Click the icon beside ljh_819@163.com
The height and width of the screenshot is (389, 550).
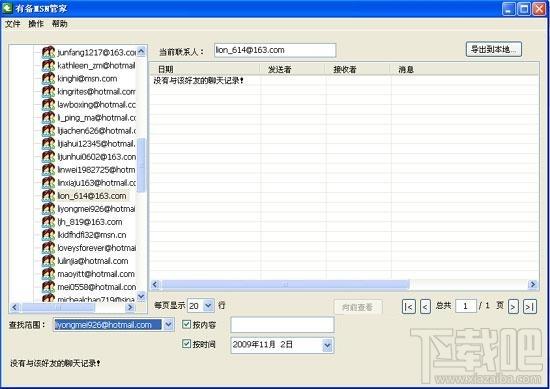(x=48, y=222)
